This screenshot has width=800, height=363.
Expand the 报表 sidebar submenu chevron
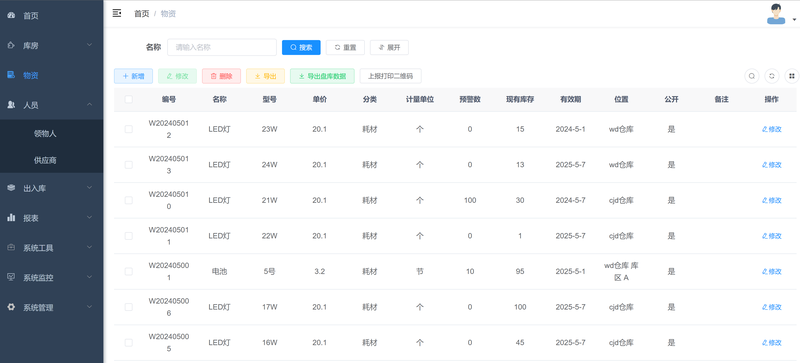point(89,217)
